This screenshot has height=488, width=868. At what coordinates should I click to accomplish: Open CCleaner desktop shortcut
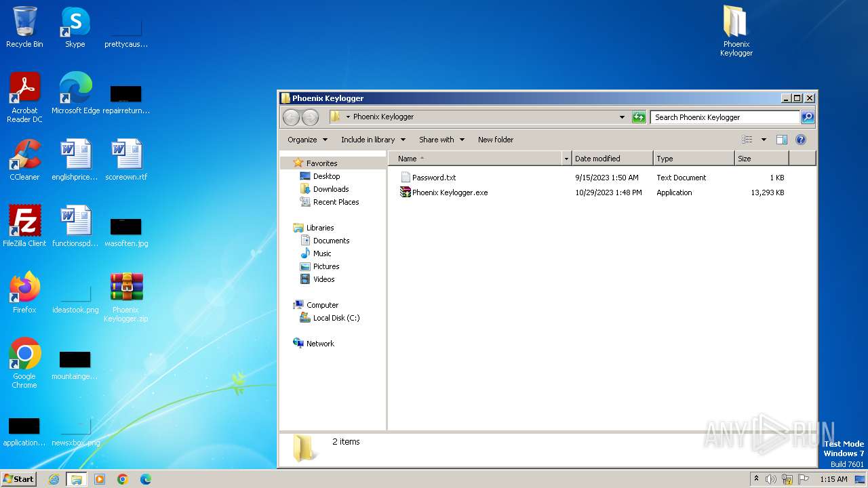point(24,160)
